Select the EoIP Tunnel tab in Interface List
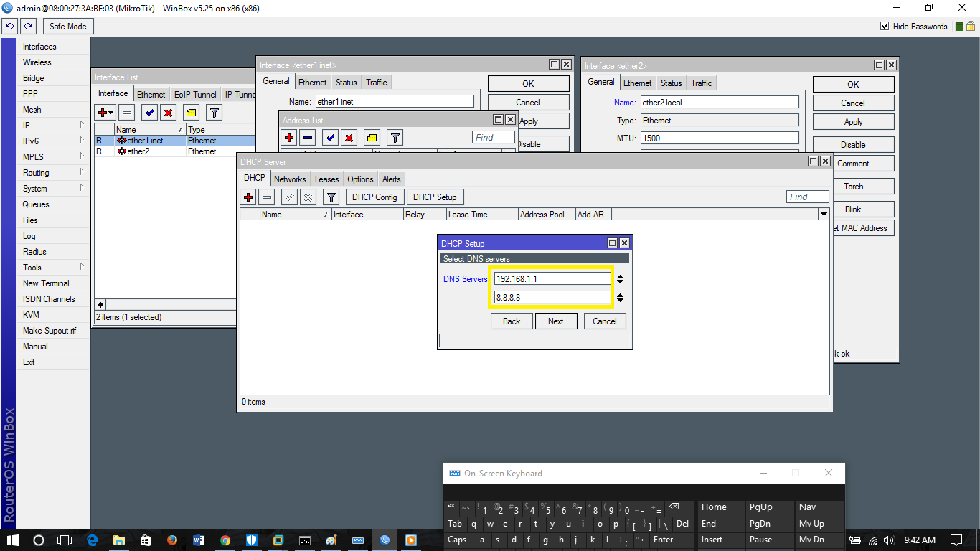Viewport: 980px width, 551px height. click(195, 95)
